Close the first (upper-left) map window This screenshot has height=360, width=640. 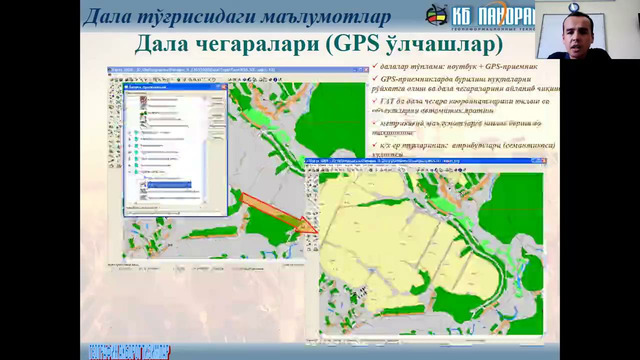click(x=366, y=70)
